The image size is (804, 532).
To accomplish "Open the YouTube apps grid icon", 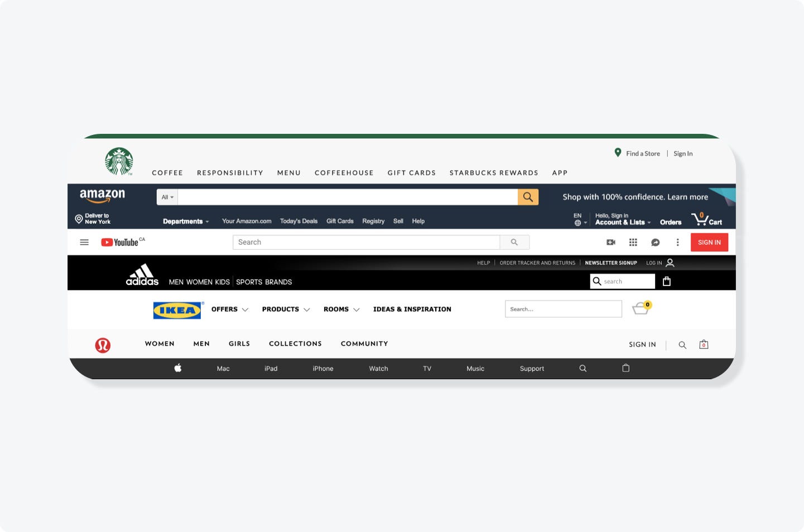I will [x=633, y=242].
